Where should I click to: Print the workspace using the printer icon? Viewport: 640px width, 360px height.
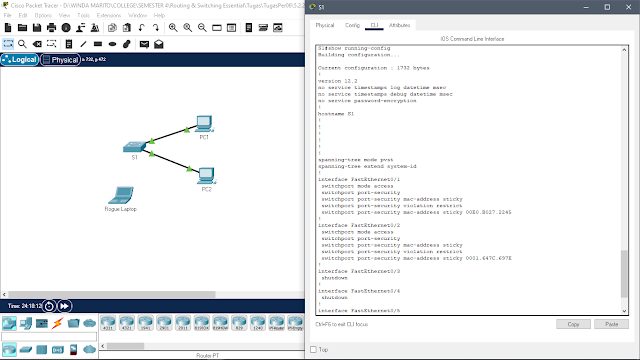click(51, 28)
